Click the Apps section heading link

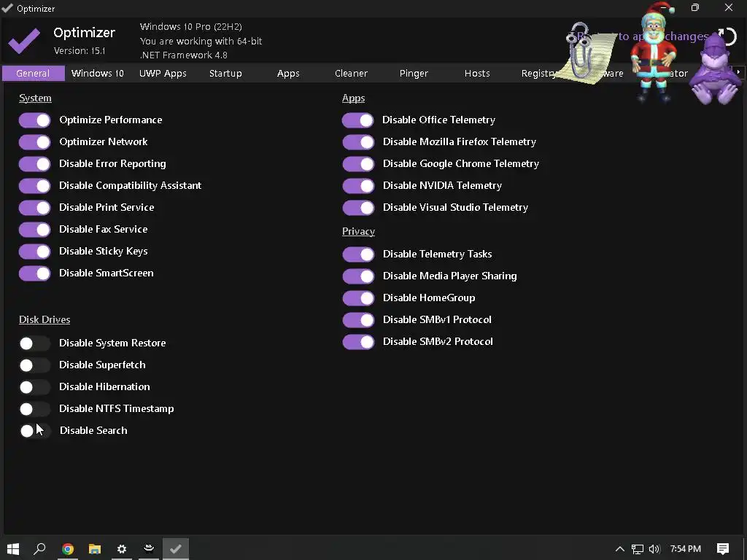coord(354,98)
